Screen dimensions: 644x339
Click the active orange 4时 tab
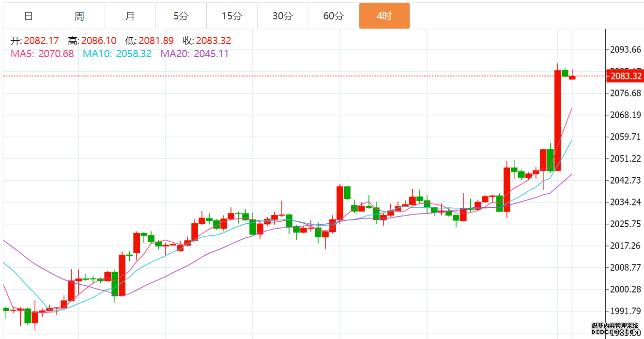click(384, 16)
